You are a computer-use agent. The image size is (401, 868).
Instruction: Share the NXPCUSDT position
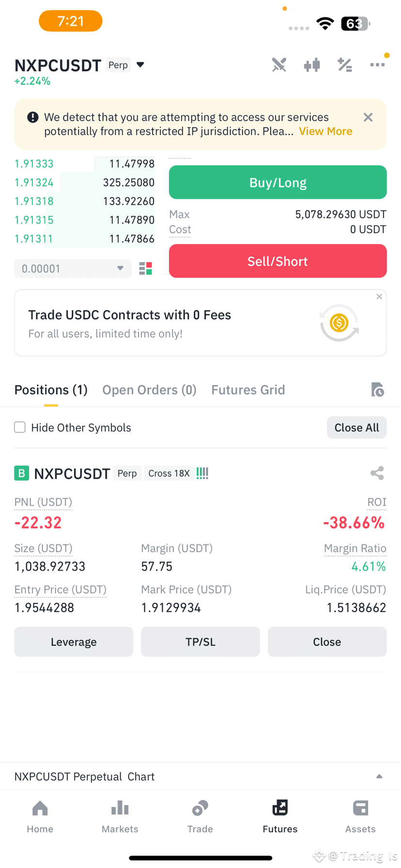pos(377,473)
